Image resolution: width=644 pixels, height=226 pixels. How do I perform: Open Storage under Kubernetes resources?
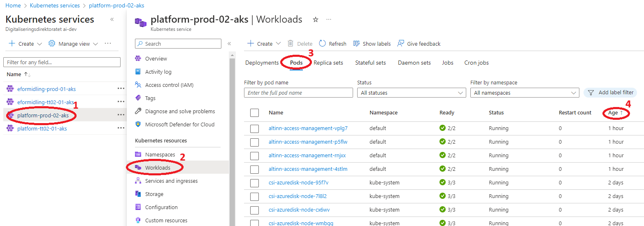pyautogui.click(x=154, y=194)
